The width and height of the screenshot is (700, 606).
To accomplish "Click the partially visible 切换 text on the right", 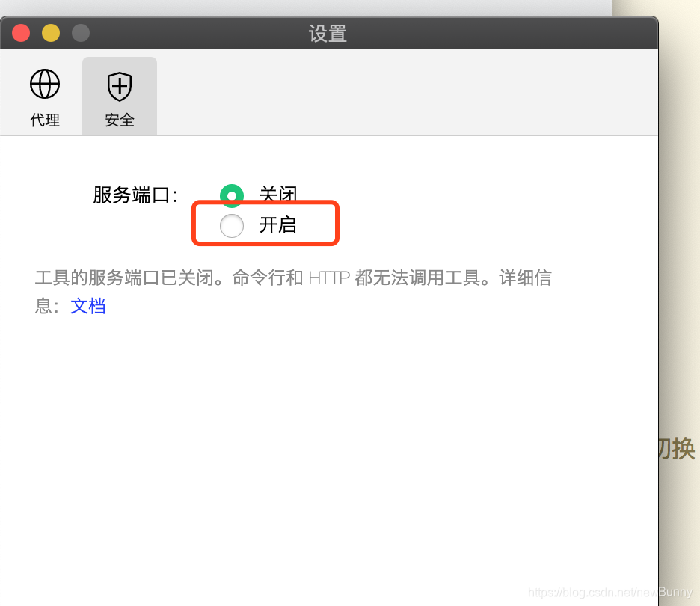I will click(x=678, y=449).
